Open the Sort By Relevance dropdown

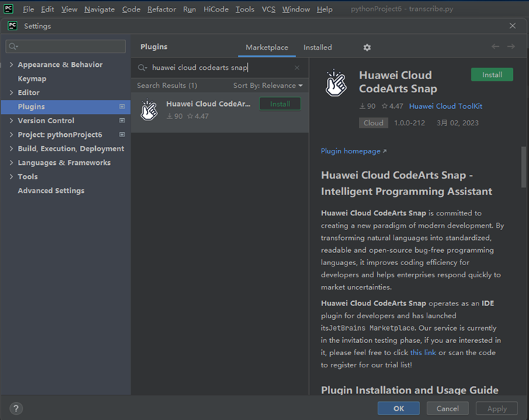pos(267,86)
